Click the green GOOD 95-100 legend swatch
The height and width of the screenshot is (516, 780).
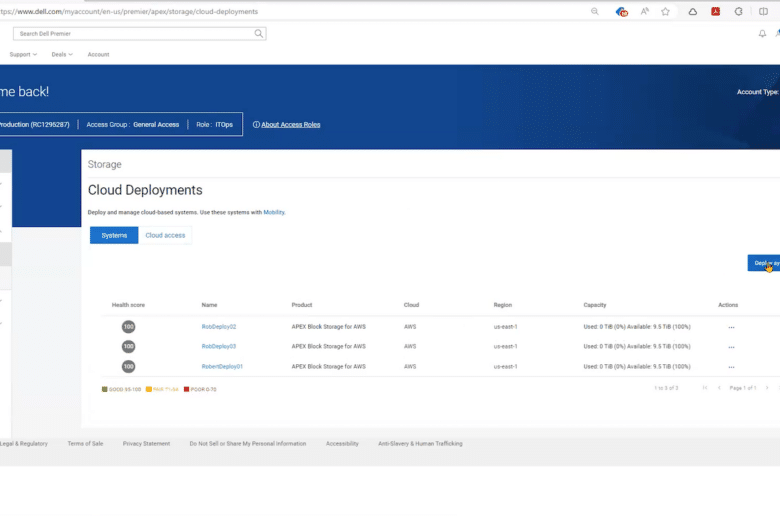click(x=104, y=389)
